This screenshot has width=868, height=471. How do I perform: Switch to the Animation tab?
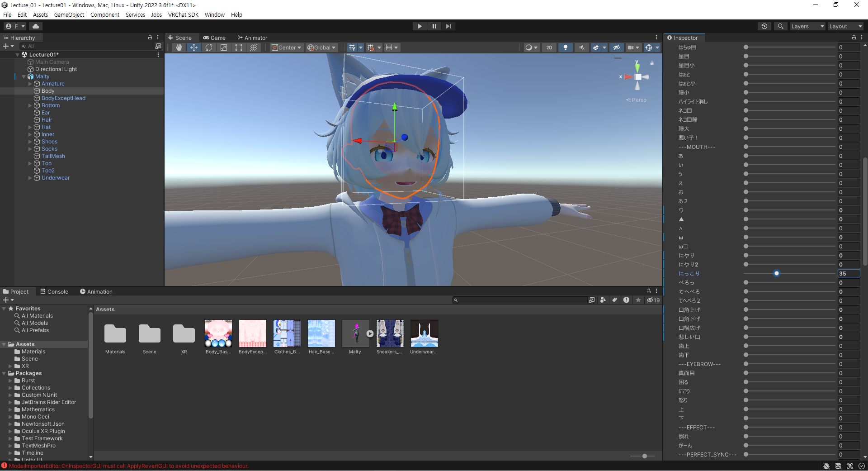96,292
